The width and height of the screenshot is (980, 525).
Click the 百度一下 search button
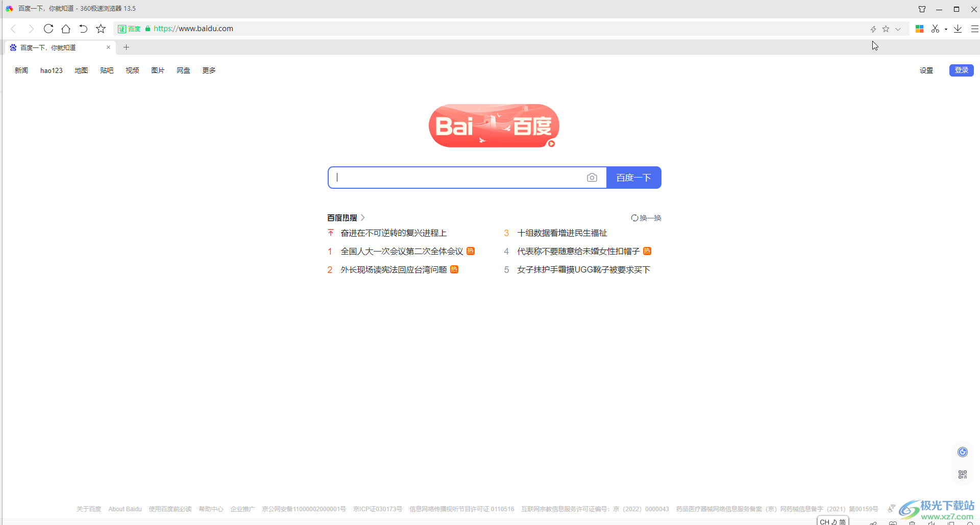tap(634, 178)
